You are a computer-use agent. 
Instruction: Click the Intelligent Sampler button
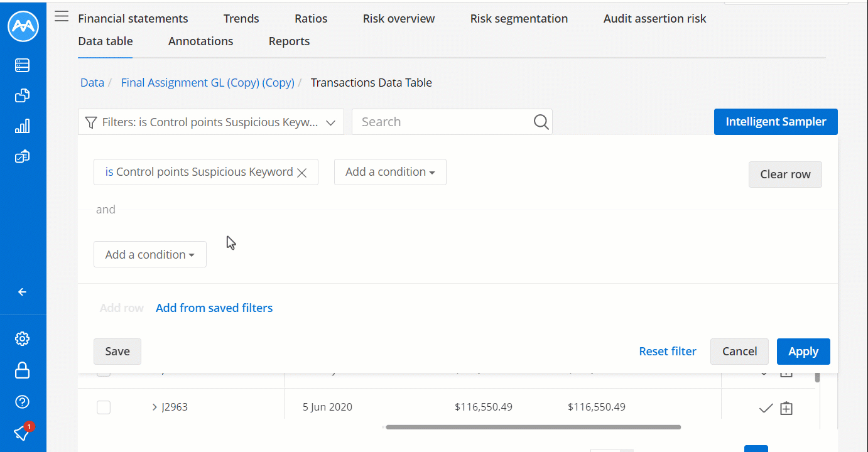point(776,122)
